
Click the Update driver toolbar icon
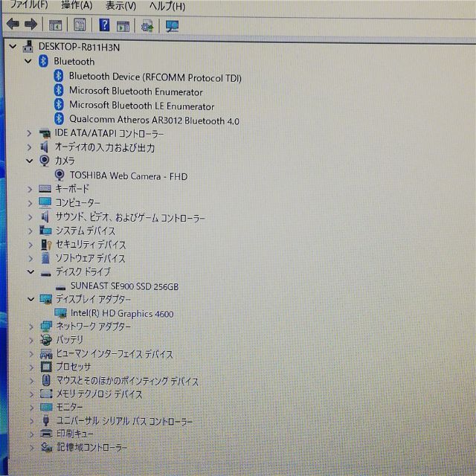point(147,27)
